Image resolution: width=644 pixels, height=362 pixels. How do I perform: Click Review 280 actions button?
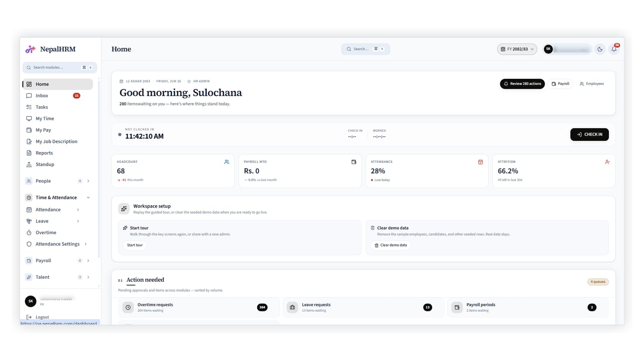(522, 84)
